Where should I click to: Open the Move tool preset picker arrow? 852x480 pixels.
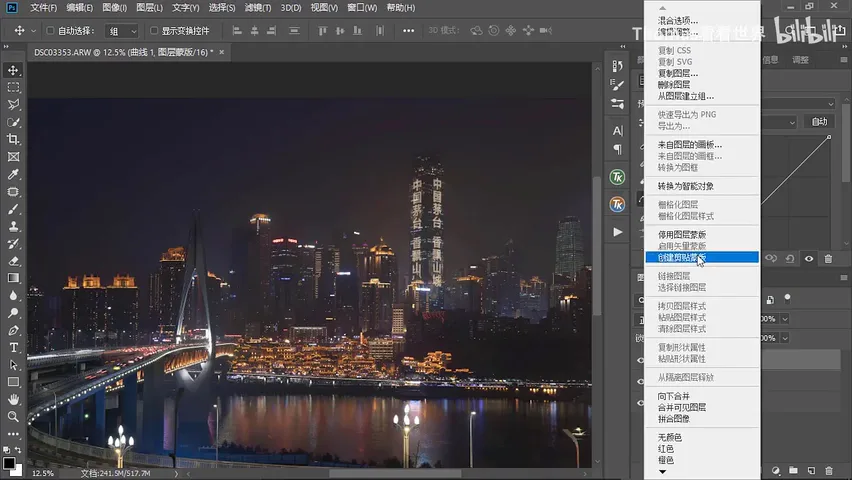(33, 31)
